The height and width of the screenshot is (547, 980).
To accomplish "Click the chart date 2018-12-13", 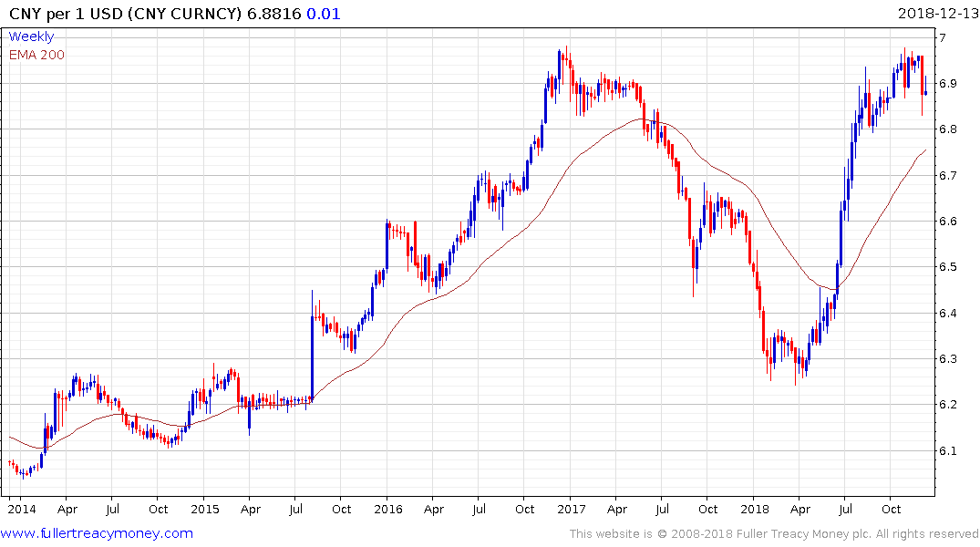I will (x=938, y=13).
